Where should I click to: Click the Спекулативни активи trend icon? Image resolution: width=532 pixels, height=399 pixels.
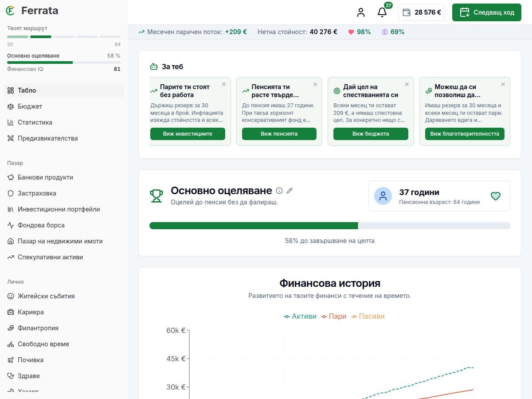click(x=11, y=257)
